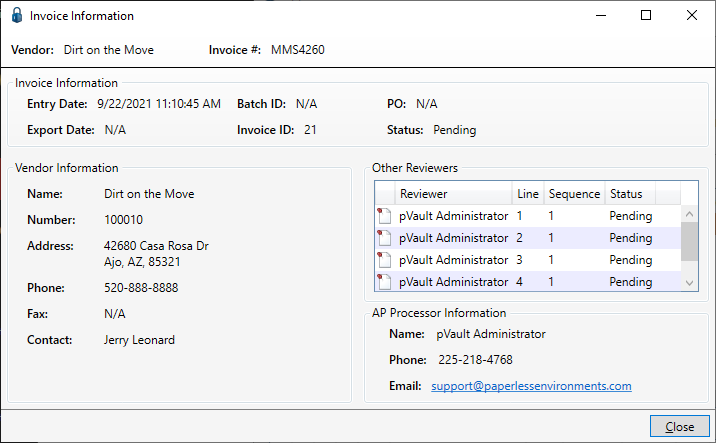Click the reviewers list scrollbar thumb
Viewport: 716px width, 443px height.
tap(689, 241)
